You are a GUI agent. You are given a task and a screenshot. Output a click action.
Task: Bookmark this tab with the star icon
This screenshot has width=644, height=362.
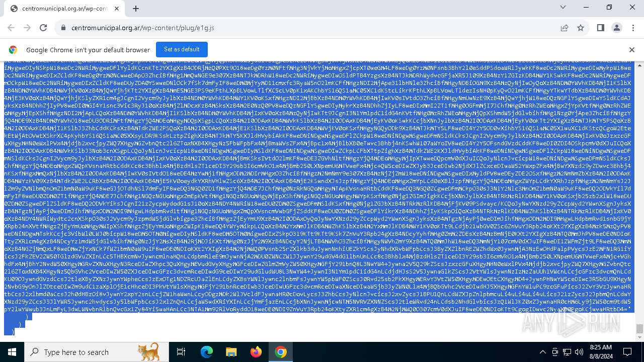[581, 28]
